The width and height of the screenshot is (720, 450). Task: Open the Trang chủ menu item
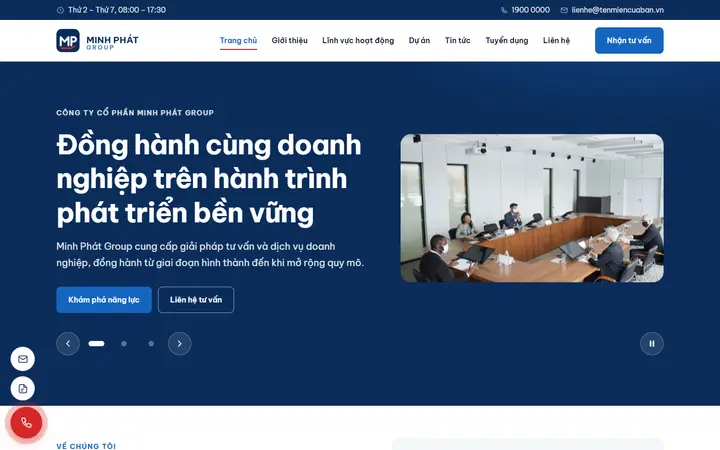(x=238, y=40)
